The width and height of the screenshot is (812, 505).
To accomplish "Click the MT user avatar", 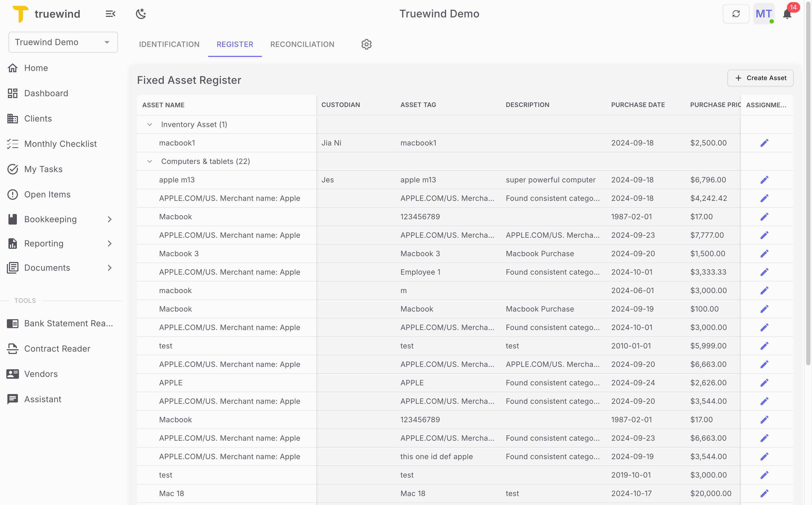I will tap(764, 14).
